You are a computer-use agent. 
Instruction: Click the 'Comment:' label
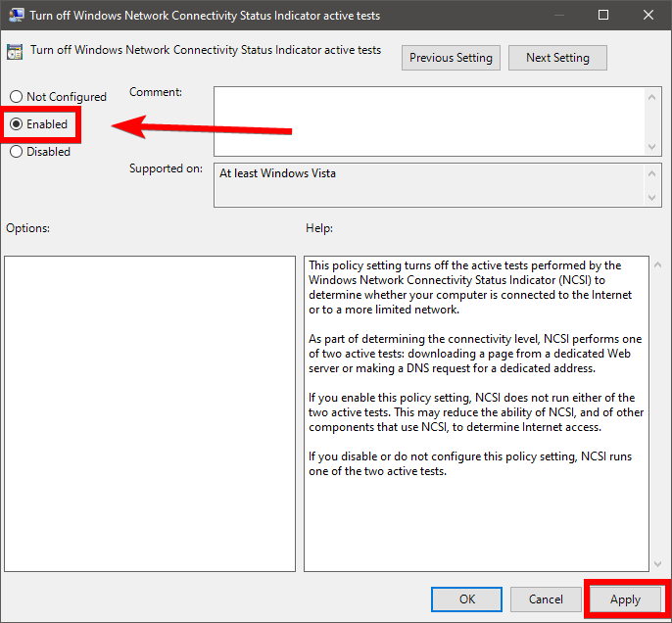[156, 92]
